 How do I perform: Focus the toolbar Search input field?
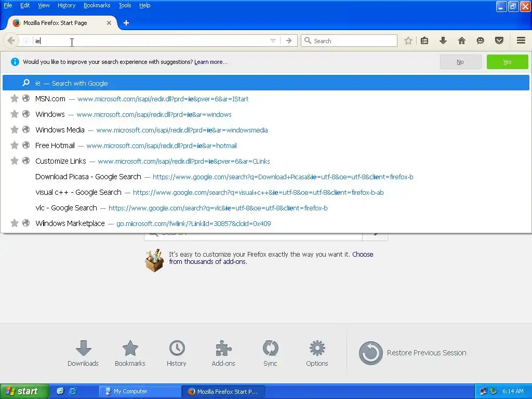point(349,41)
